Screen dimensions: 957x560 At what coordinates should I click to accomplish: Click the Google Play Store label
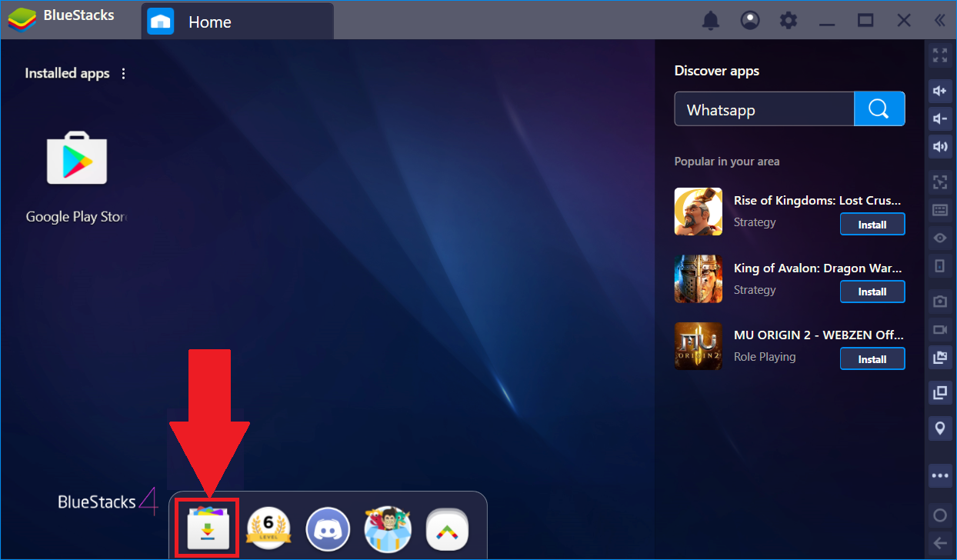[75, 217]
